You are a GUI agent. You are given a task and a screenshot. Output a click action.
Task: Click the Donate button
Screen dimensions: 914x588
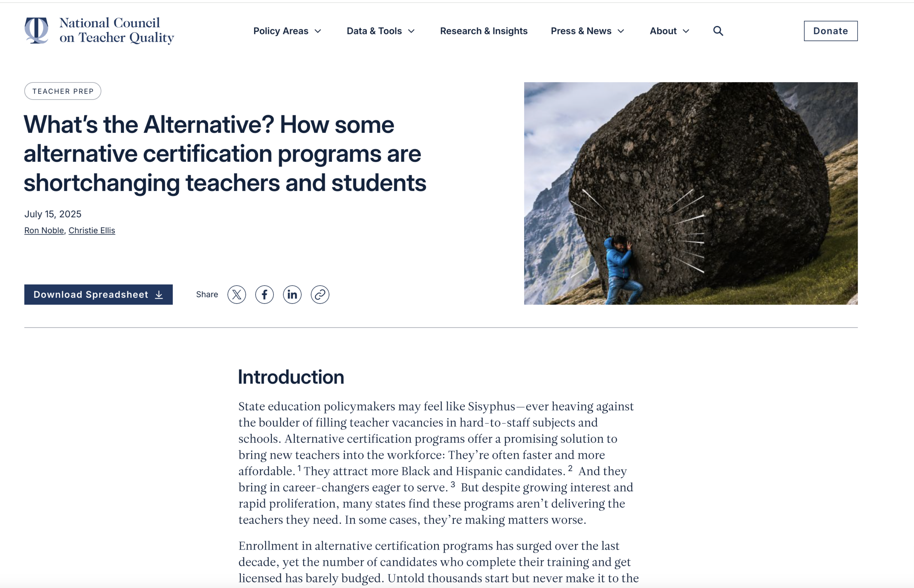830,31
